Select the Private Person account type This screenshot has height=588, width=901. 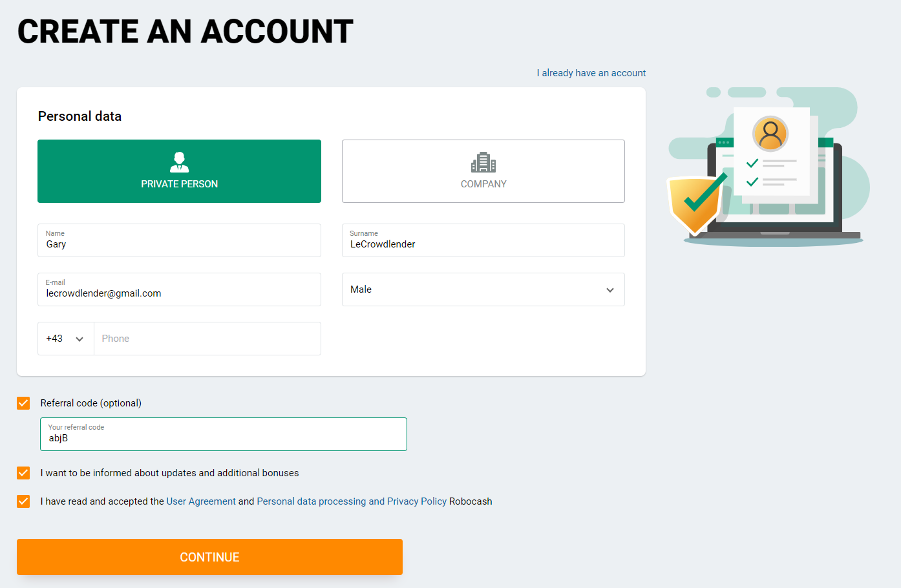179,171
